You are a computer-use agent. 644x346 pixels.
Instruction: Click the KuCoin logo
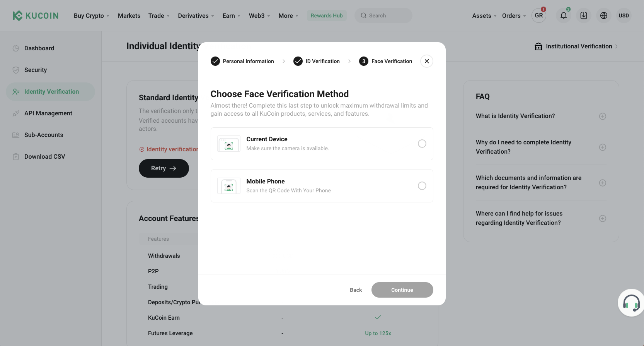(35, 15)
